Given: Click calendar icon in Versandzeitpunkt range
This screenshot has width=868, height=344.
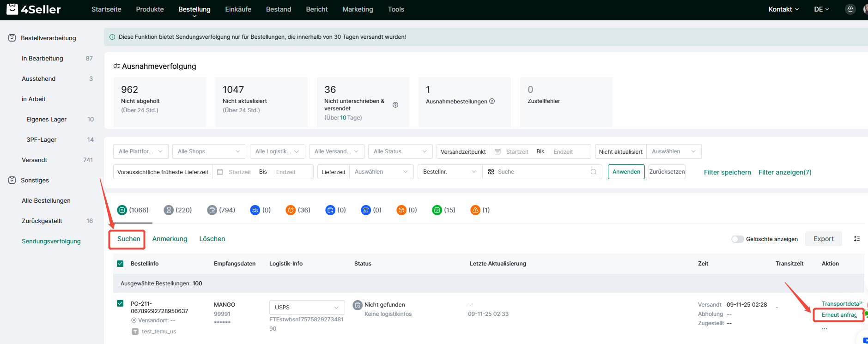Looking at the screenshot, I should coord(498,151).
